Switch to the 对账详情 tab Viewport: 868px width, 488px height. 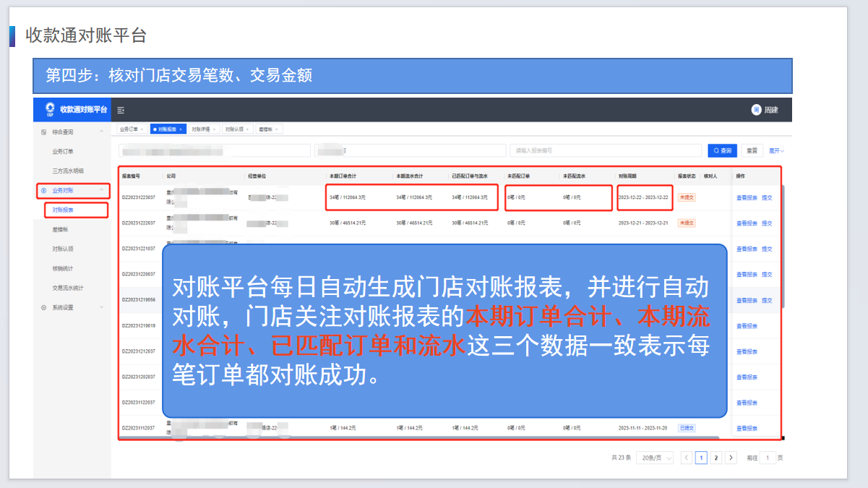tap(204, 129)
